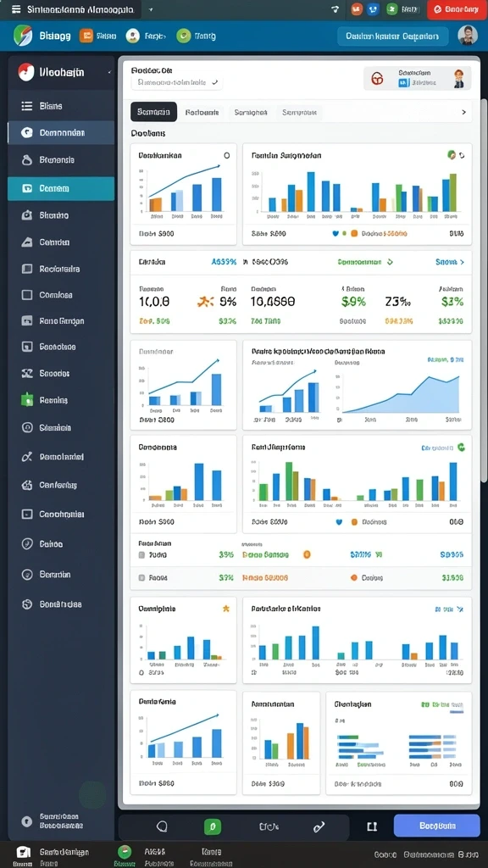Click the red button at the top-right corner
Screen dimensions: 488x868
pyautogui.click(x=457, y=9)
